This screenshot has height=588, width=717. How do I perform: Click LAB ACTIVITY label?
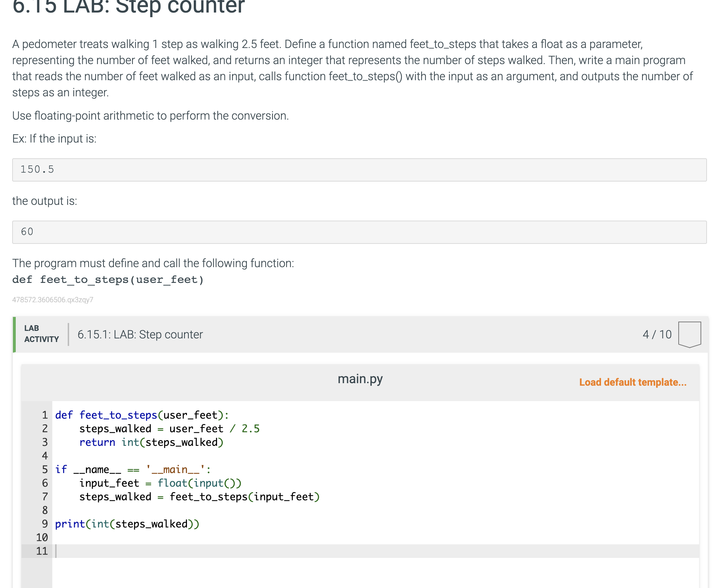pyautogui.click(x=41, y=334)
